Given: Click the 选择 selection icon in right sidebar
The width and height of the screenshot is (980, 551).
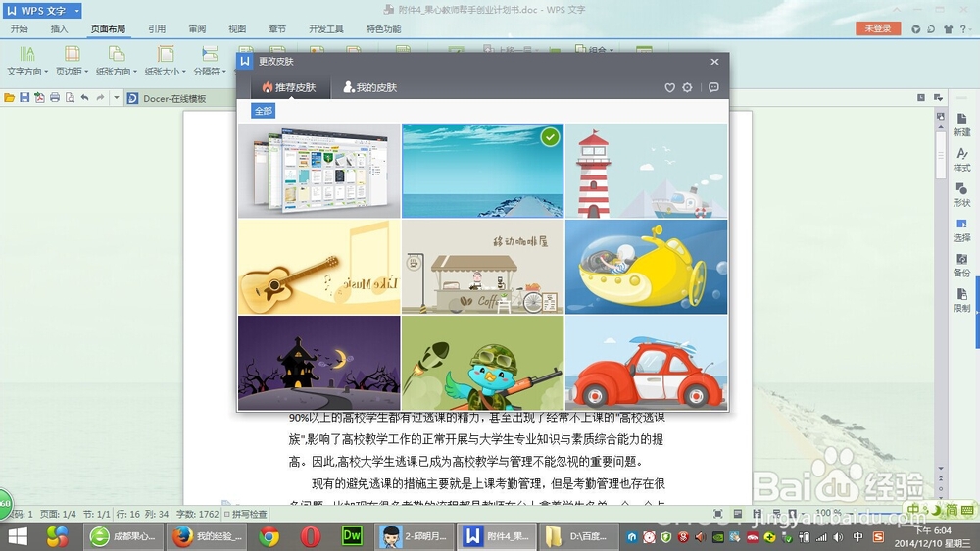Looking at the screenshot, I should click(961, 229).
